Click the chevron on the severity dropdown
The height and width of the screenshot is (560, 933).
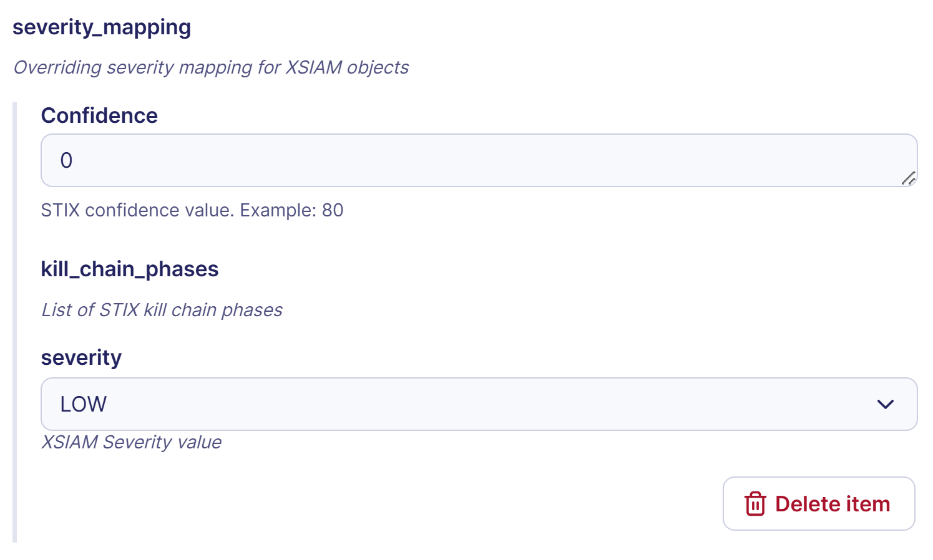pyautogui.click(x=884, y=404)
